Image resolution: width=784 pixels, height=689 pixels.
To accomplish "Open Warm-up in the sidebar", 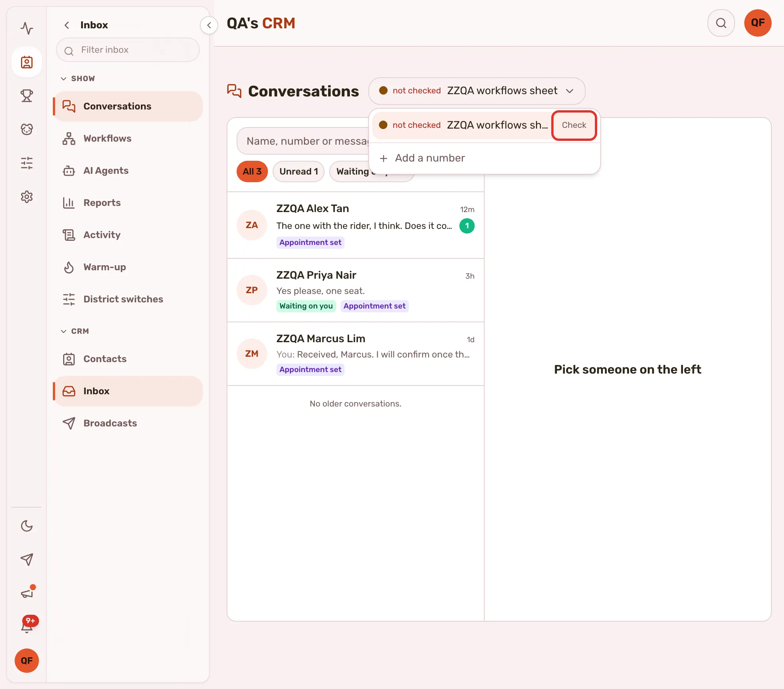I will [128, 267].
